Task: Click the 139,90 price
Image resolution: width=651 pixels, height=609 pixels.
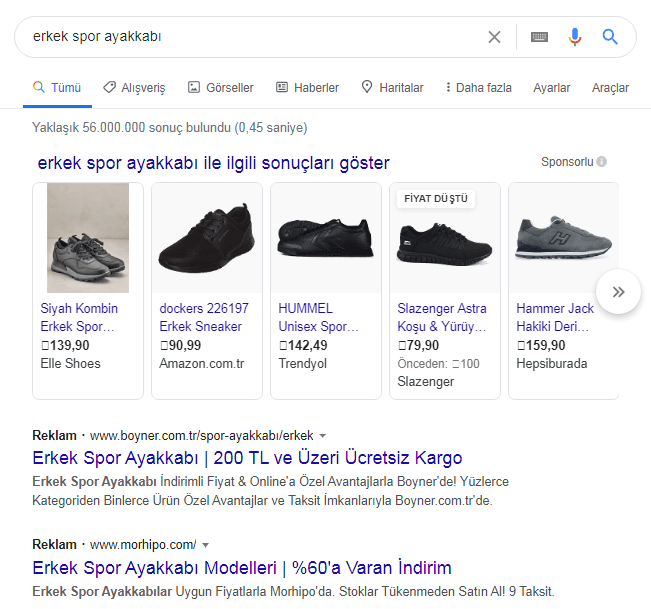Action: pos(65,345)
